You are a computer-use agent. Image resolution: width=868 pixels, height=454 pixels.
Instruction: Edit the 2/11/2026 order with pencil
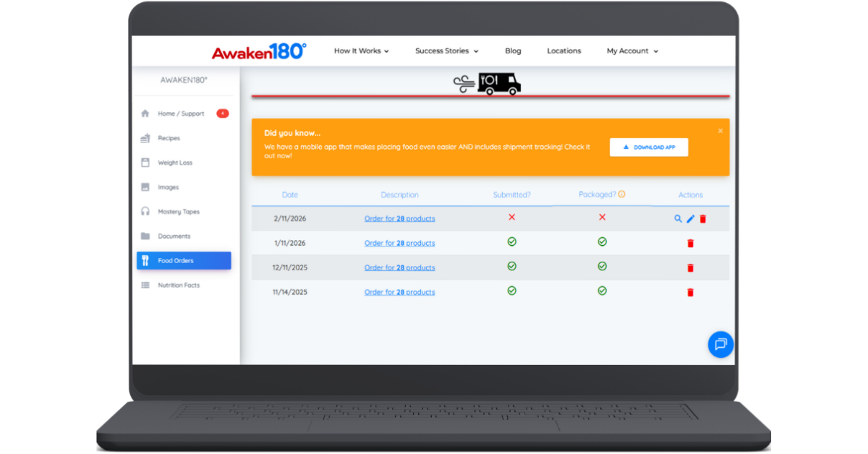pyautogui.click(x=690, y=219)
